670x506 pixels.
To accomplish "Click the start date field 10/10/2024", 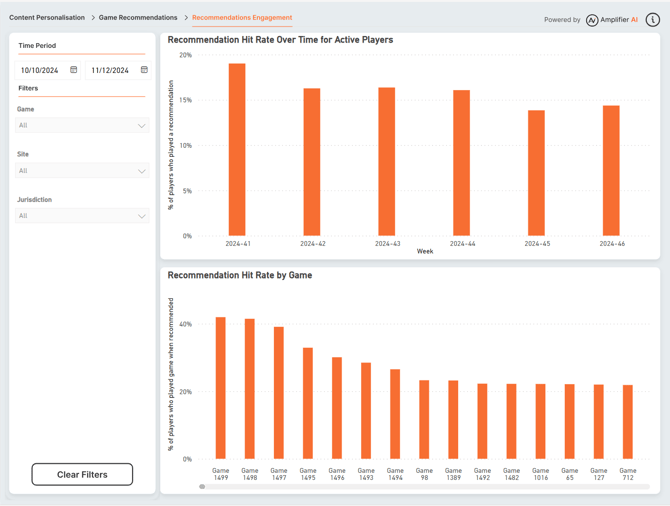I will click(40, 71).
